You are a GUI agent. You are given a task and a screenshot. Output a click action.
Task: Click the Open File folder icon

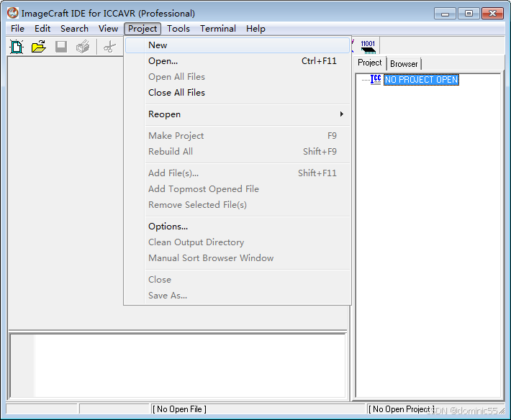tap(39, 47)
